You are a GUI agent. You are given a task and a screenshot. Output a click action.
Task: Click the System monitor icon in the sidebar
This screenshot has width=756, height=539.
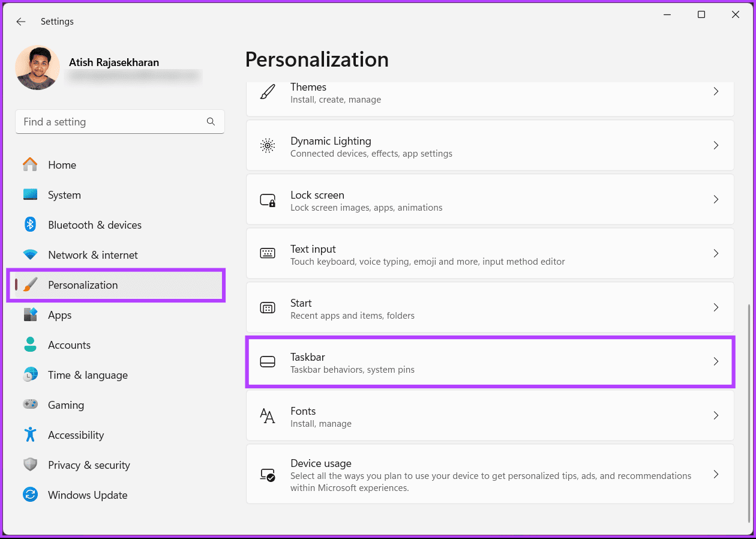point(30,194)
